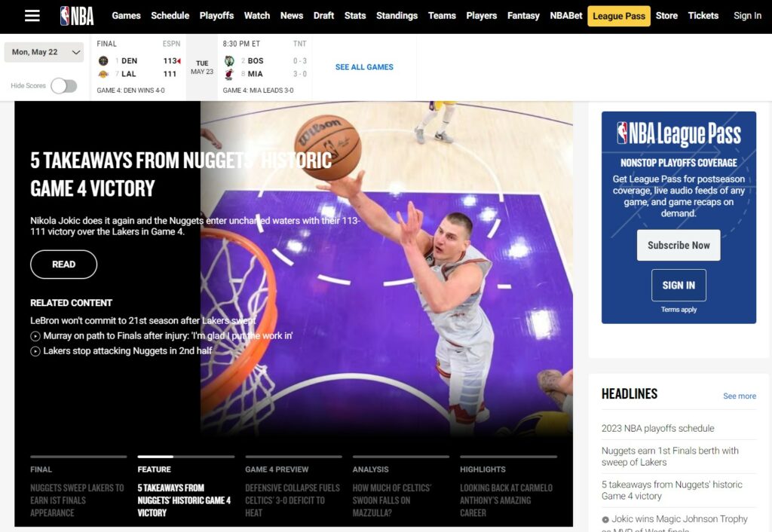The image size is (772, 532).
Task: Click the Miami Heat team logo
Action: click(229, 74)
